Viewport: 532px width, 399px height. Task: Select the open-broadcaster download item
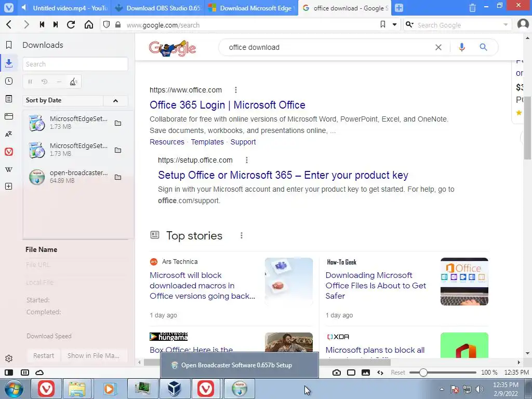pos(75,177)
